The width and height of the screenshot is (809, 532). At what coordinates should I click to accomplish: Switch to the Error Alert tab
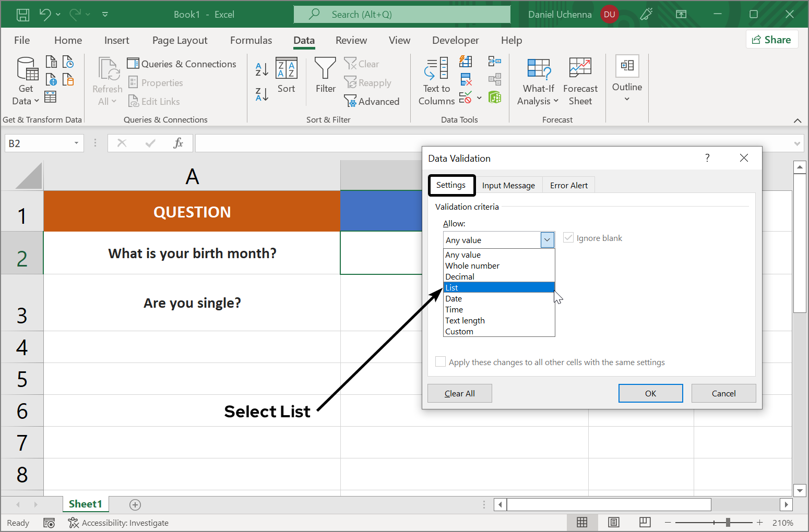[568, 185]
